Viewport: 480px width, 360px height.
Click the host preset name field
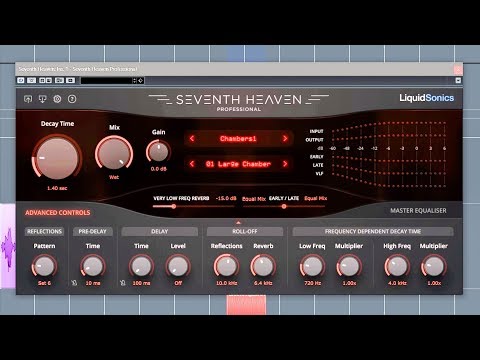coord(106,80)
